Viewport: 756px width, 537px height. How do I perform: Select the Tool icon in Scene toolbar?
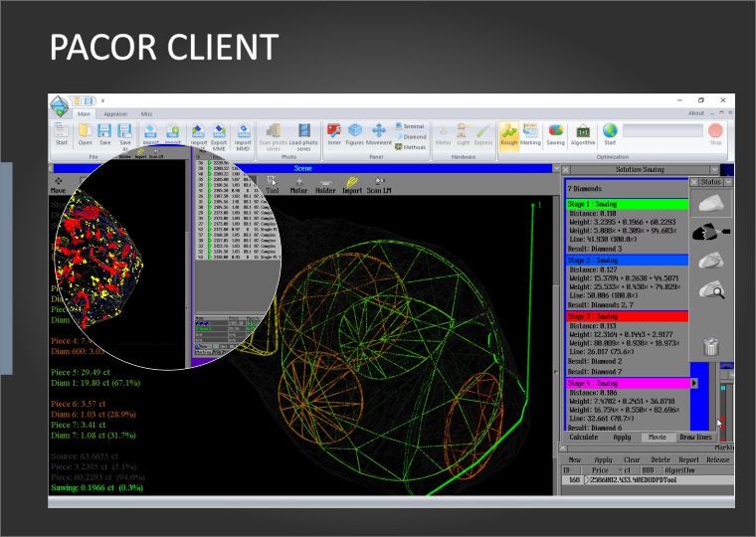click(272, 185)
